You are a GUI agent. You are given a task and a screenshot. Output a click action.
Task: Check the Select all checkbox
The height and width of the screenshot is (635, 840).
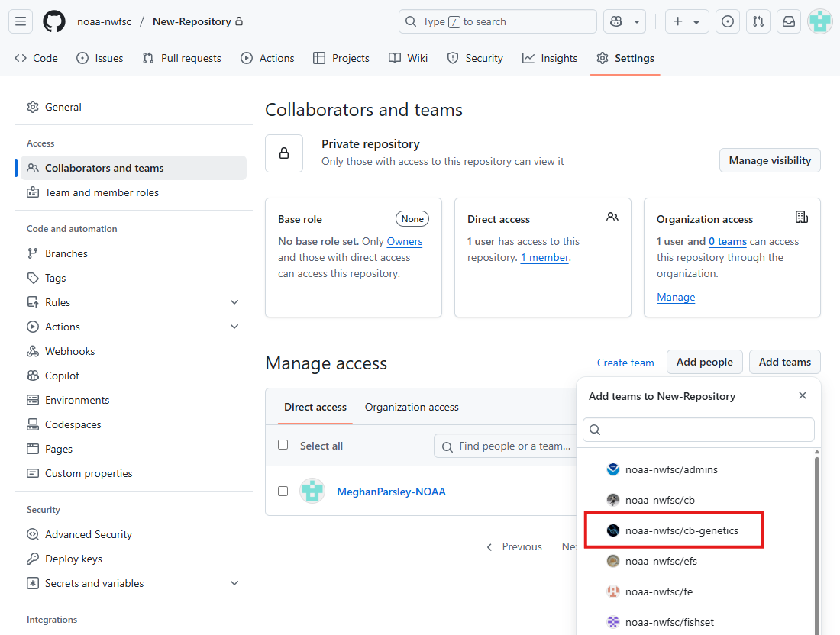[x=283, y=445]
